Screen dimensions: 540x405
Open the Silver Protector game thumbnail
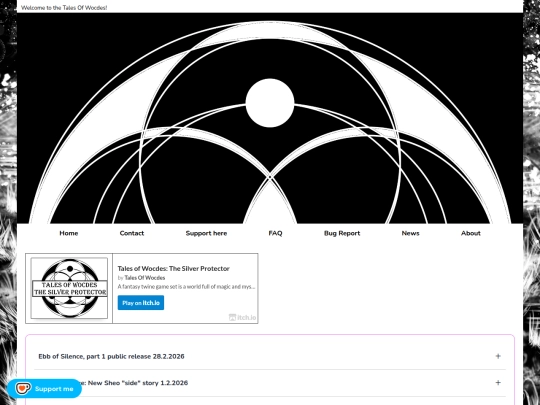[69, 288]
